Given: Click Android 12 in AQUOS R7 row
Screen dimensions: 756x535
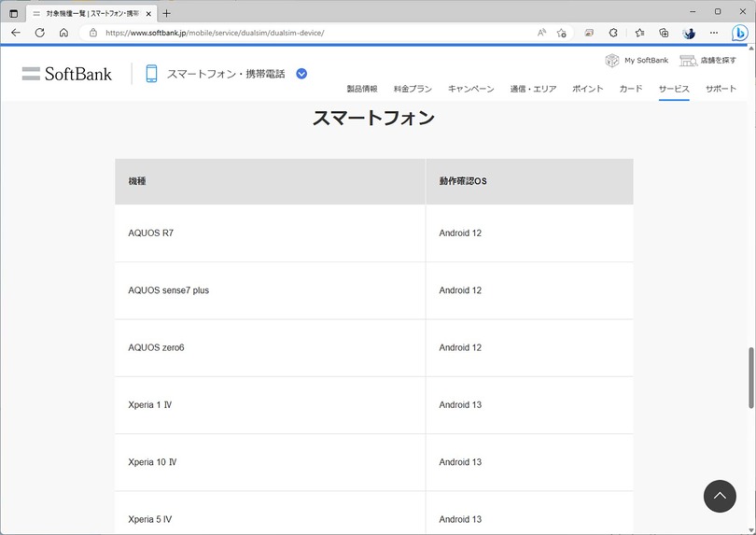Looking at the screenshot, I should [x=460, y=233].
